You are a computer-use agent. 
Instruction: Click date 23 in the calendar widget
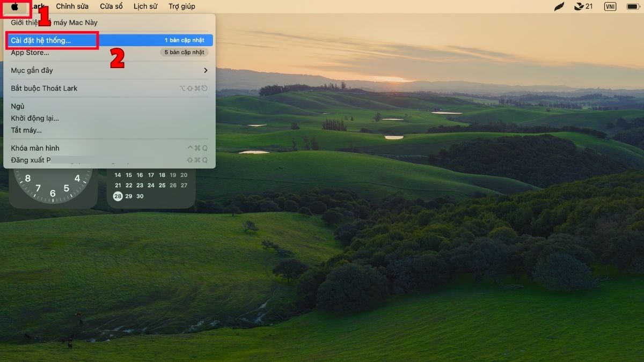140,186
